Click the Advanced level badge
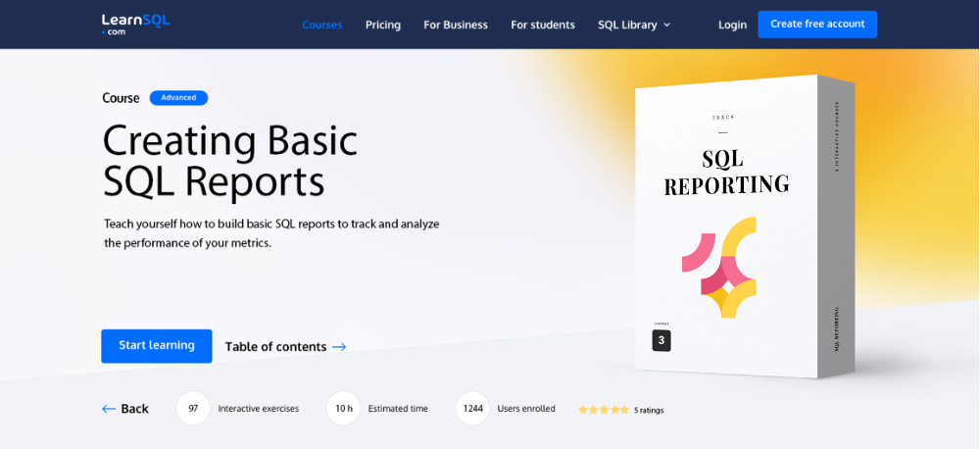 click(178, 98)
